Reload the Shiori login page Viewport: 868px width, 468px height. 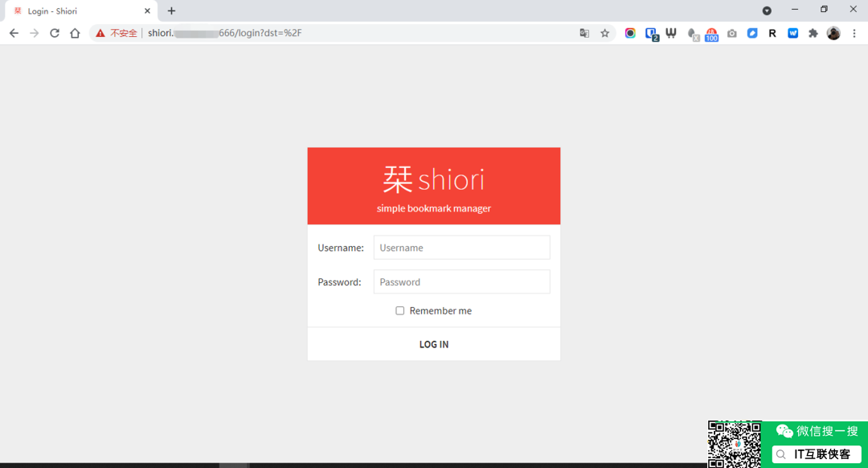[55, 33]
